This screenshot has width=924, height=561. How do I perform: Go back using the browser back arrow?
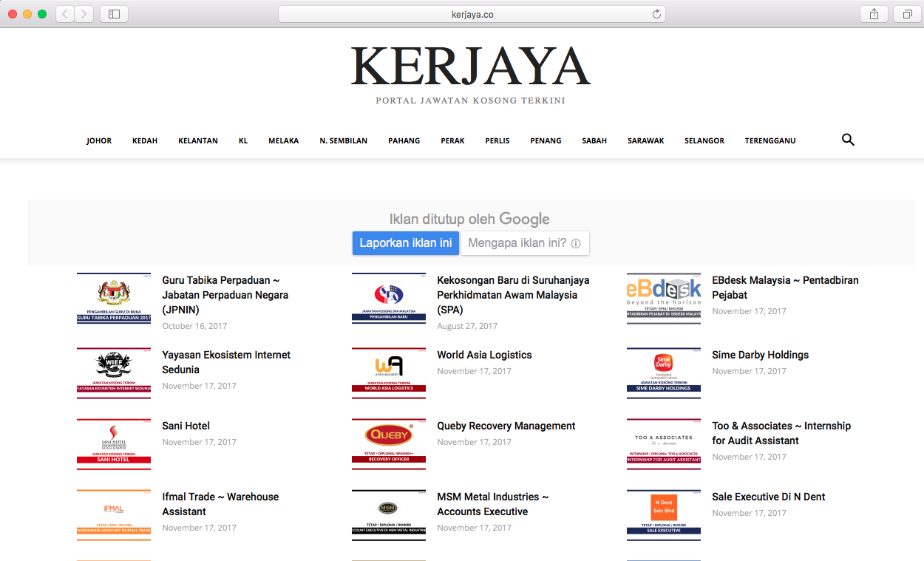point(64,13)
